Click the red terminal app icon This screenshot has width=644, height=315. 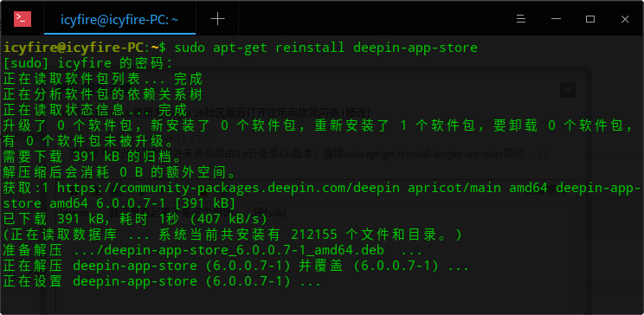coord(23,19)
